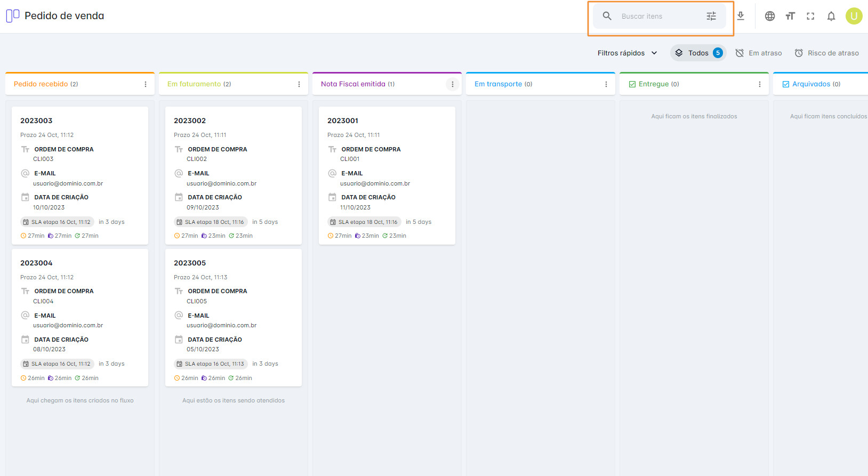
Task: Click creation date 10/10/2023
Action: (49, 207)
